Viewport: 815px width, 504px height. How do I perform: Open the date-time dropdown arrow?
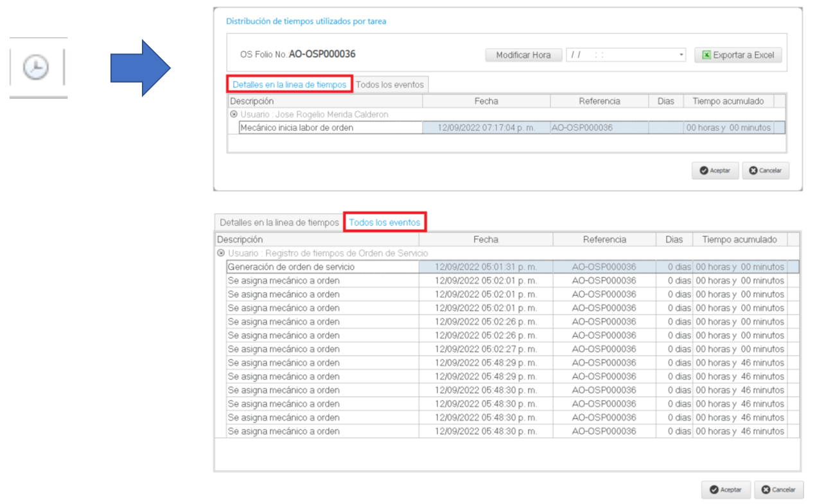[x=681, y=55]
